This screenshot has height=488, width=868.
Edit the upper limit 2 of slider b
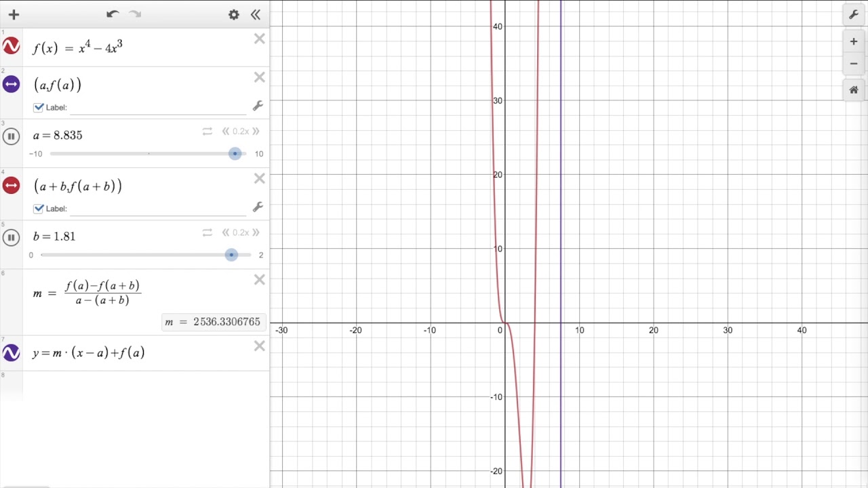(261, 255)
